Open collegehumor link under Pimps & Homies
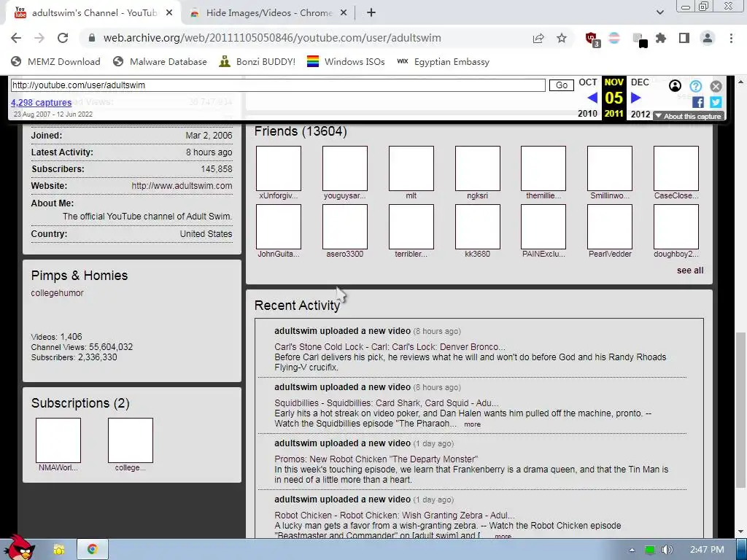 point(57,293)
